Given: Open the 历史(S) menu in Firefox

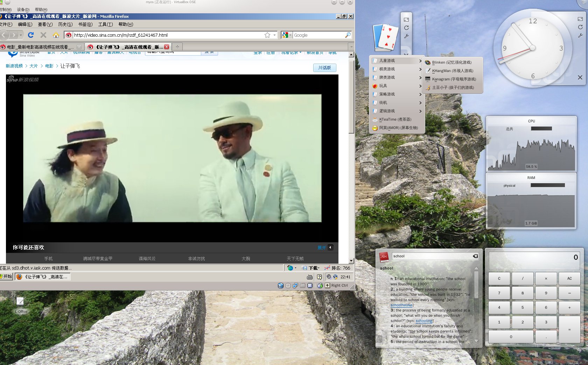Looking at the screenshot, I should [65, 24].
